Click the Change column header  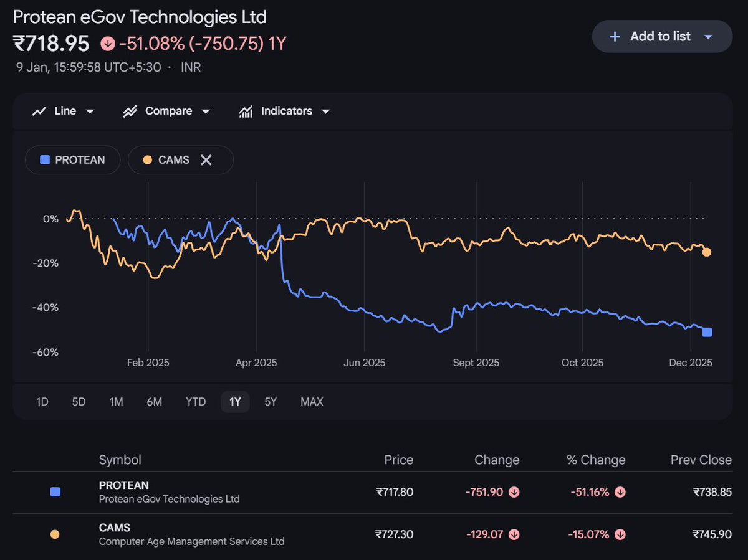coord(496,460)
